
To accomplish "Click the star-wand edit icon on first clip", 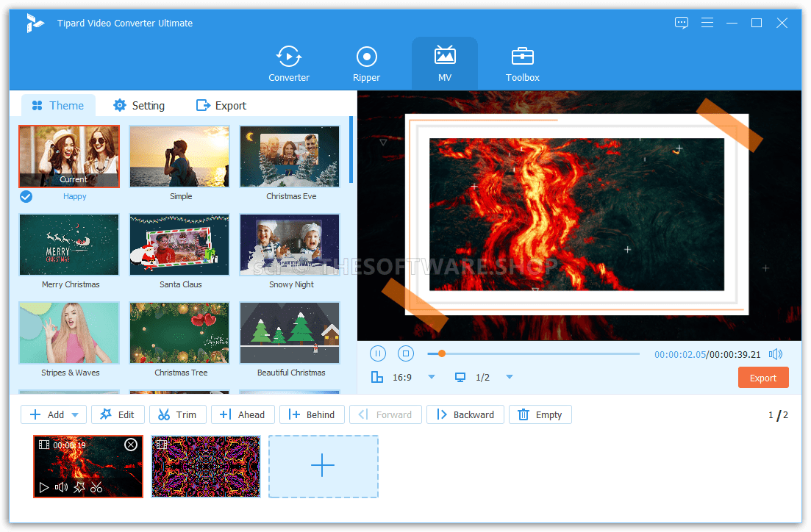I will click(x=79, y=487).
